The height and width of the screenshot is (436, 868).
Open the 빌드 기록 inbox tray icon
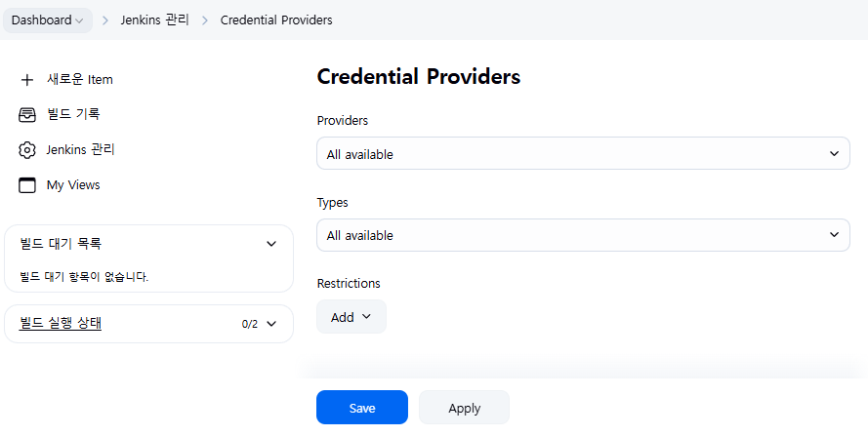point(26,114)
